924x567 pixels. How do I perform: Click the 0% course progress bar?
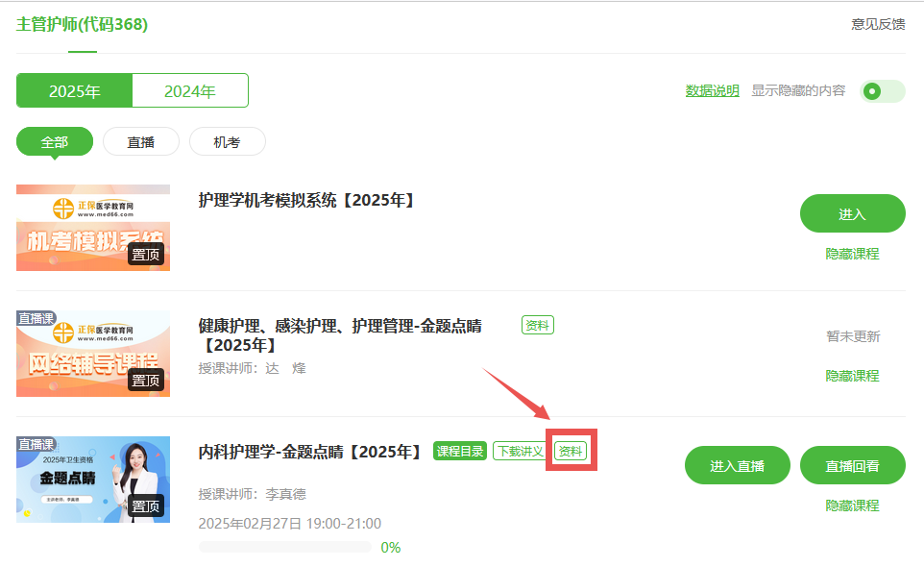point(284,547)
